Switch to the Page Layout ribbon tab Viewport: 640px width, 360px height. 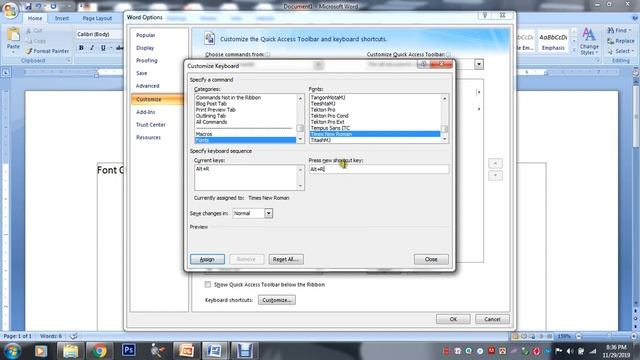click(97, 18)
